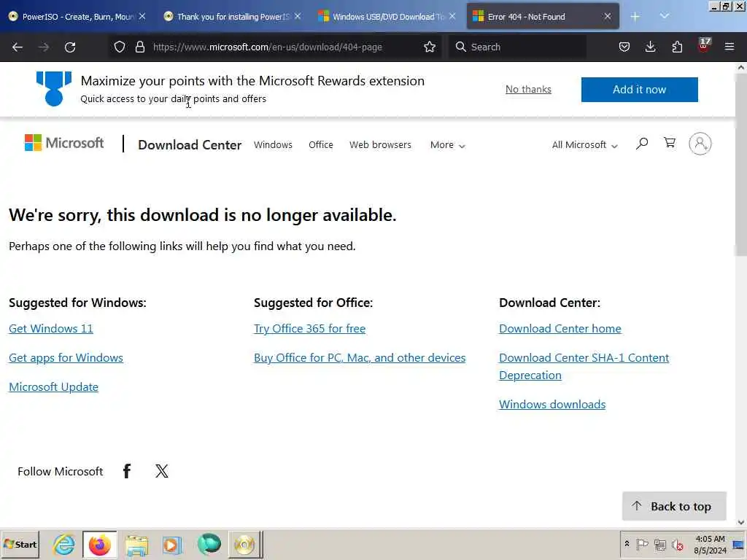Follow Microsoft on Facebook icon
The width and height of the screenshot is (747, 560).
(127, 471)
